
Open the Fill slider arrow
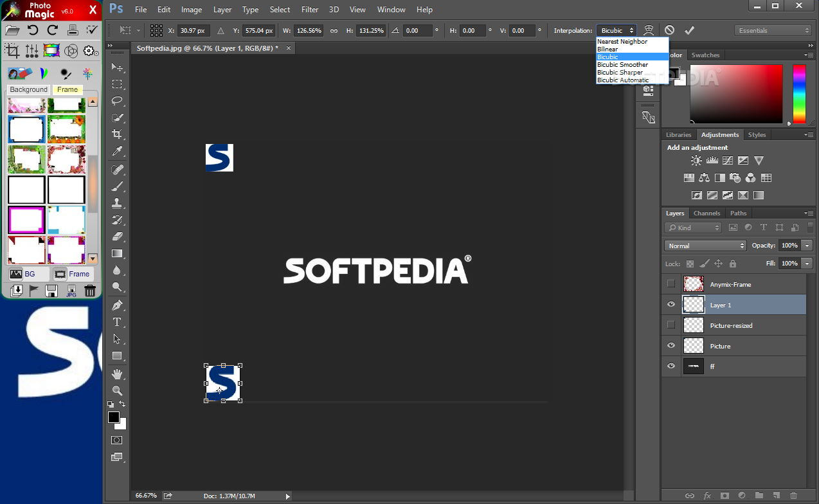coord(806,264)
